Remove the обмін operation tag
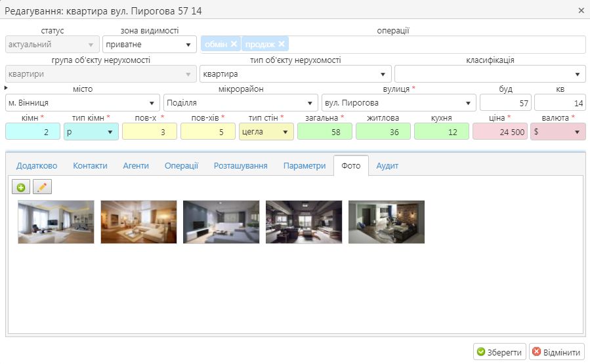 [234, 44]
